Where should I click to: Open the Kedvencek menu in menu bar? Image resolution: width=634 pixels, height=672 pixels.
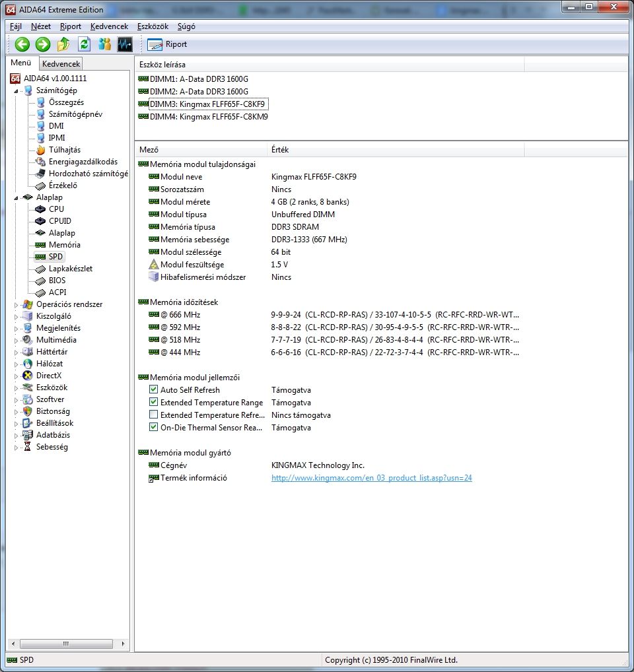click(x=110, y=26)
